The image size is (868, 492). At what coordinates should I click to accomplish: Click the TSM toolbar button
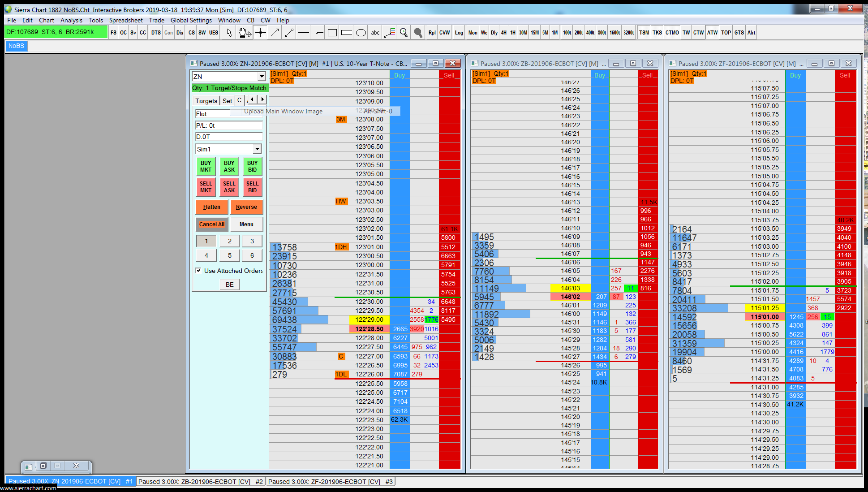click(644, 33)
